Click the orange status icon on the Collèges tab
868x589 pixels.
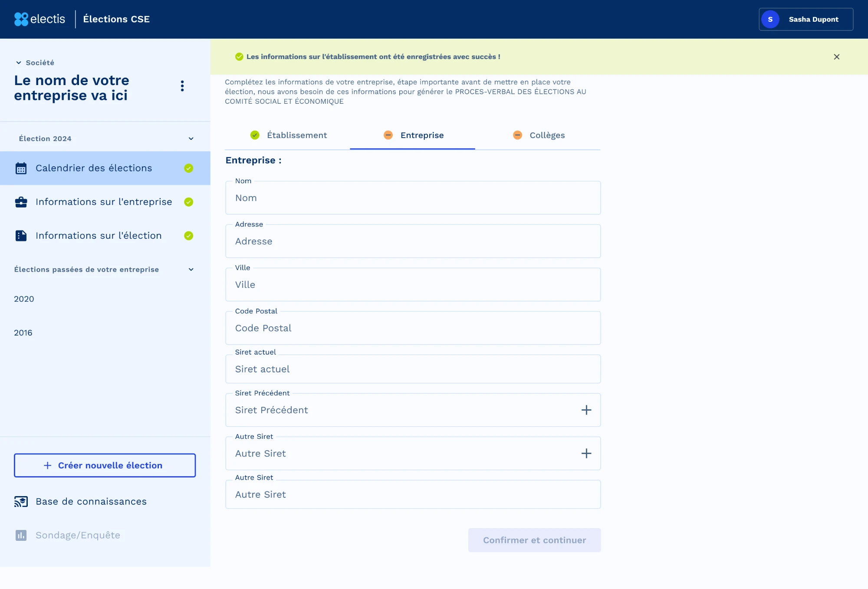pyautogui.click(x=518, y=135)
